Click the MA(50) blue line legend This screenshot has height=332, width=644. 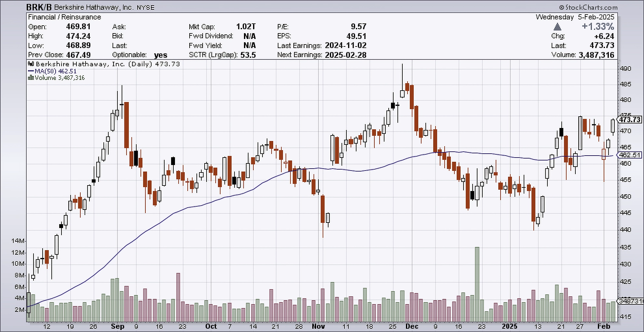[x=52, y=71]
